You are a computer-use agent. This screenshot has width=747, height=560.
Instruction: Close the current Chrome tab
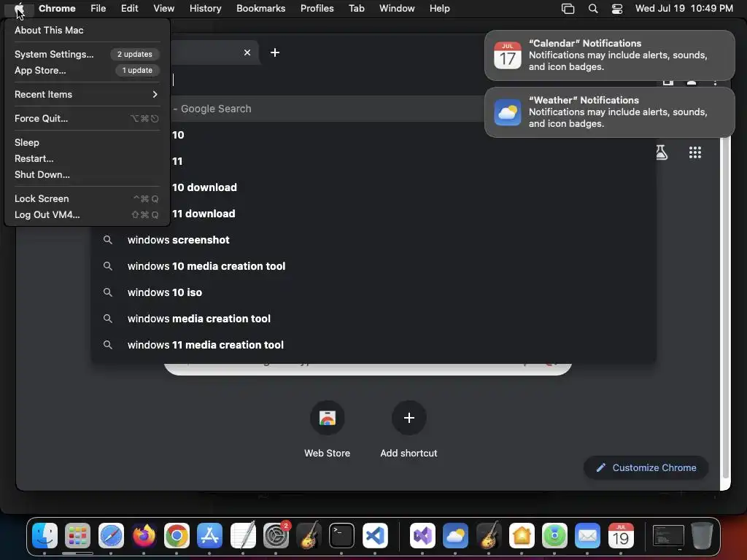(x=247, y=52)
